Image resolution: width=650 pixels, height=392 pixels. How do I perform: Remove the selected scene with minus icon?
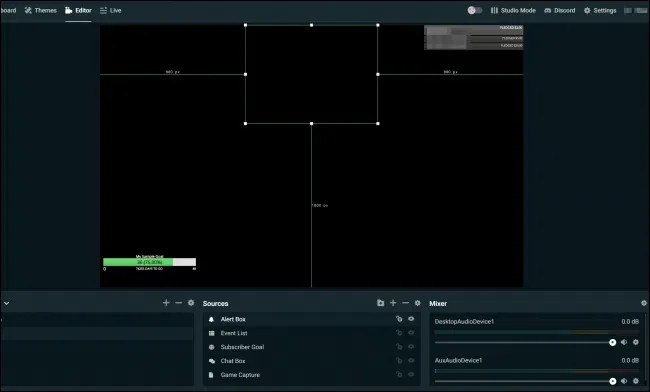(179, 303)
